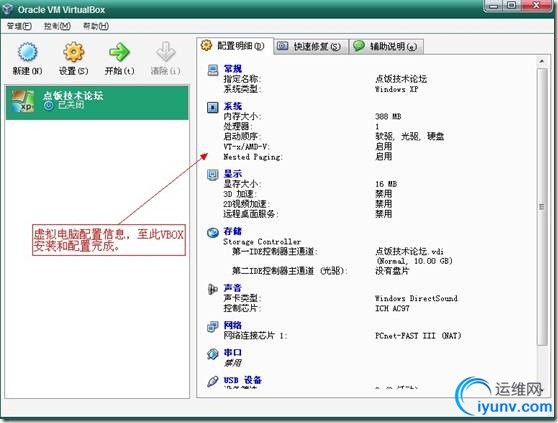Start the VM with 开始 arrow icon
This screenshot has height=423, width=558.
pos(119,52)
